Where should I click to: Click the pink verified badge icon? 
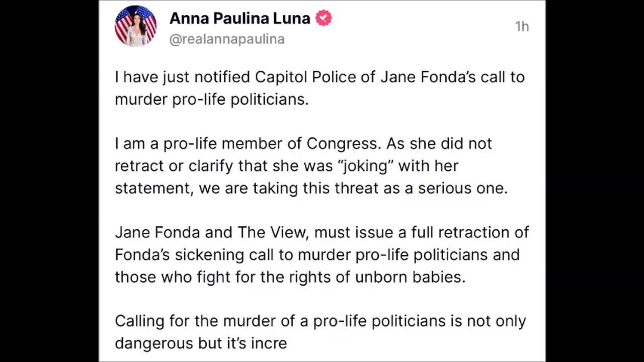[x=324, y=18]
